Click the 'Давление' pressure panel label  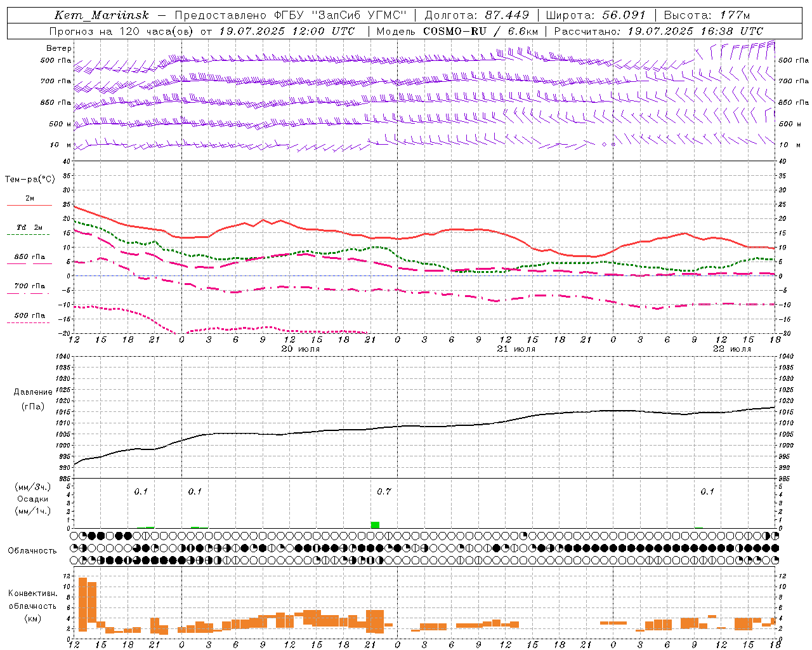(x=32, y=392)
